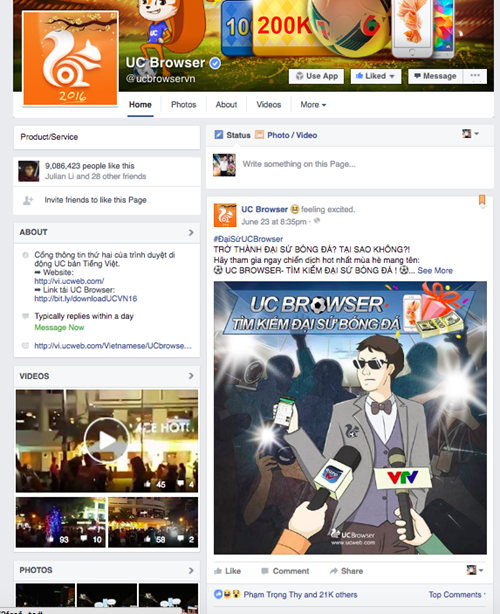The height and width of the screenshot is (614, 500).
Task: Open the composer identity selector dropdown
Action: coord(470,134)
